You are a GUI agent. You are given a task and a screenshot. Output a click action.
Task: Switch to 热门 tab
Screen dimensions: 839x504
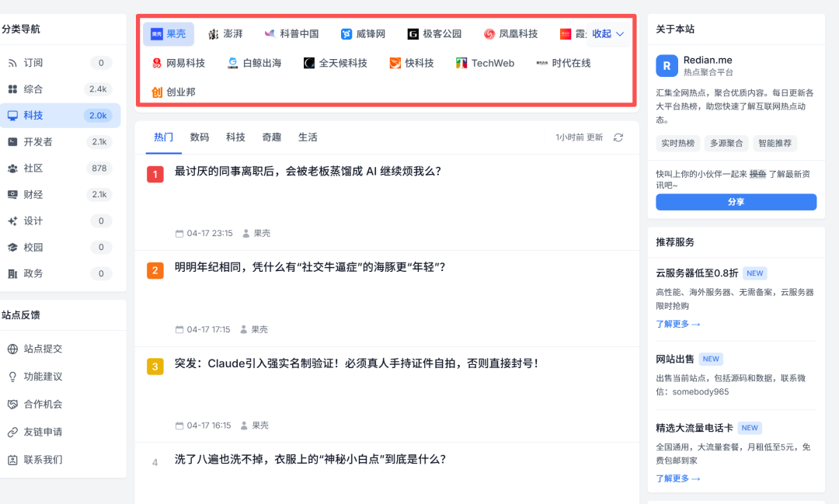coord(164,137)
